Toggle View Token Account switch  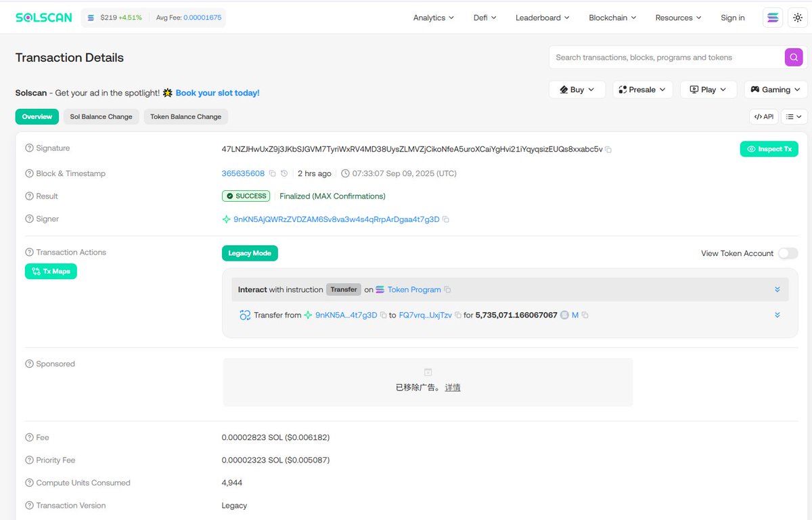click(788, 253)
